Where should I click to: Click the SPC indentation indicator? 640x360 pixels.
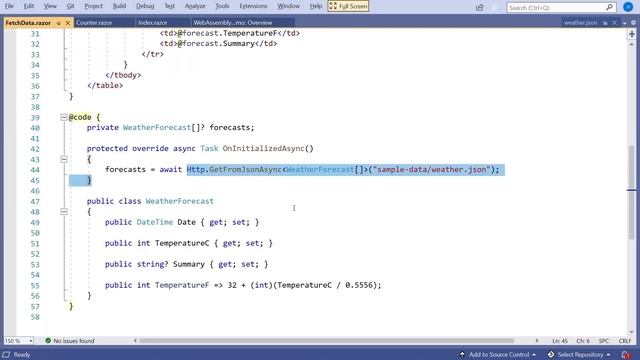click(x=604, y=341)
